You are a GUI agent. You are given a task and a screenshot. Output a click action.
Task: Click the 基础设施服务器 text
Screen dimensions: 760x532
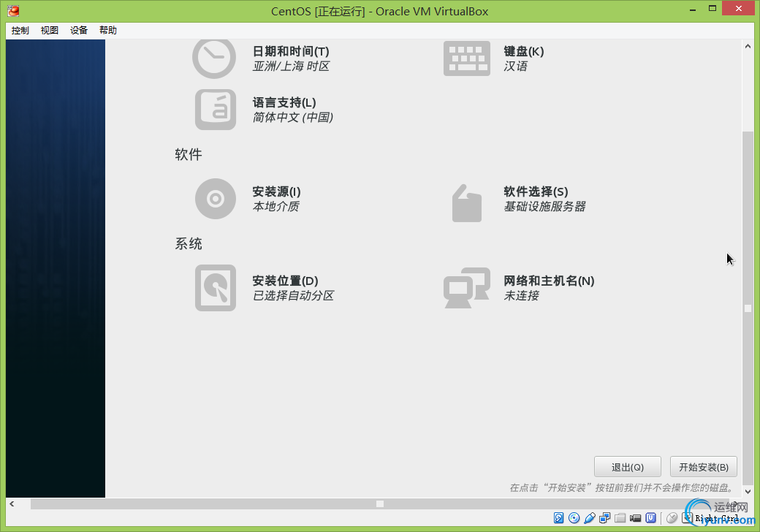545,207
